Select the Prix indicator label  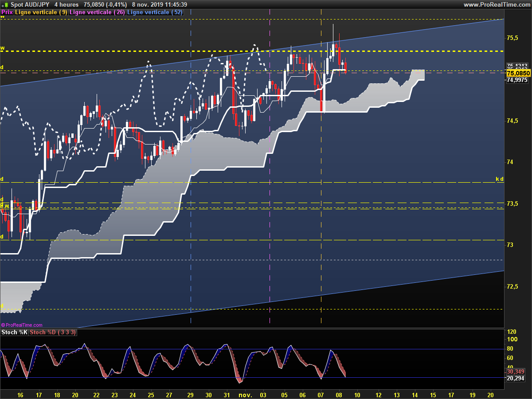7,12
